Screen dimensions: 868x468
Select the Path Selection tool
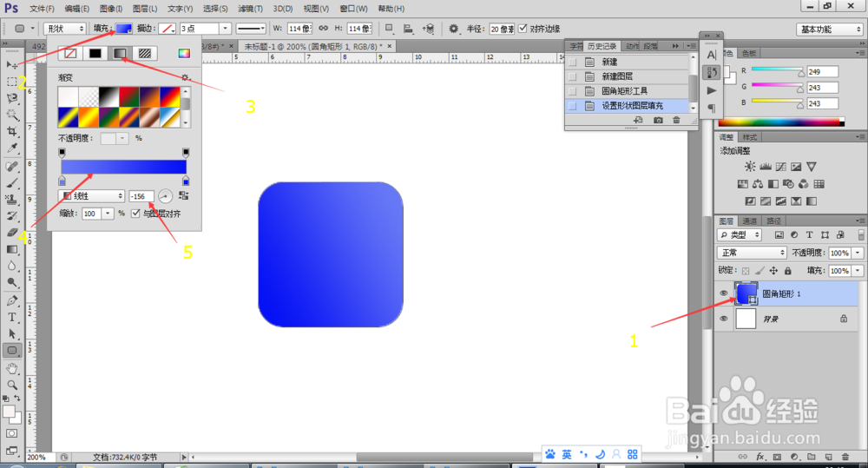tap(11, 334)
